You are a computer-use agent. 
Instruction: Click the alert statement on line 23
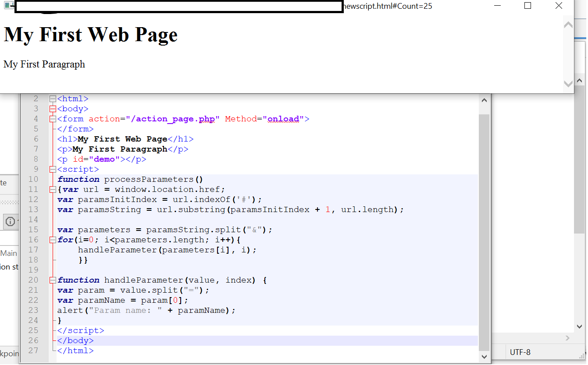(x=146, y=311)
